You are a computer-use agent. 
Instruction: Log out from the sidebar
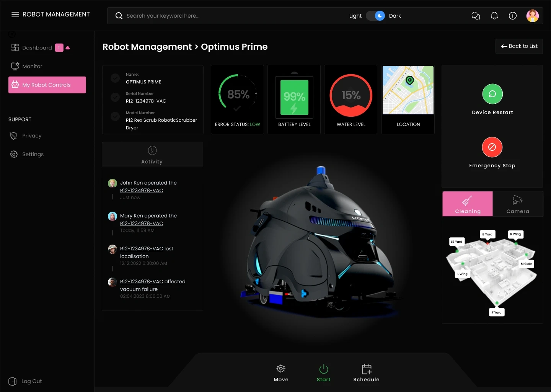pos(25,381)
